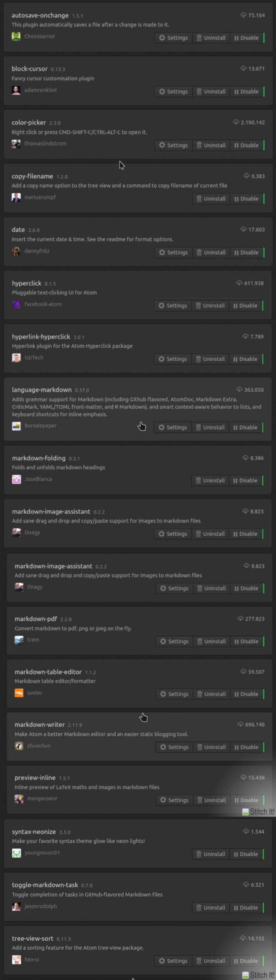Image resolution: width=276 pixels, height=980 pixels.
Task: Click download cloud icon for color-picker
Action: (236, 122)
